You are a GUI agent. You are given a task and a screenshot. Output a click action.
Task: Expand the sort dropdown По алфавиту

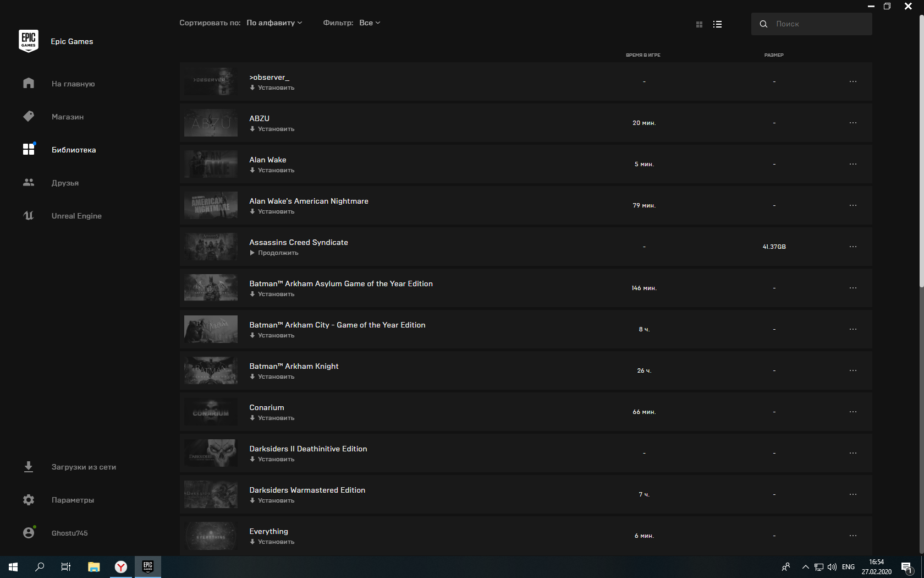click(x=274, y=23)
